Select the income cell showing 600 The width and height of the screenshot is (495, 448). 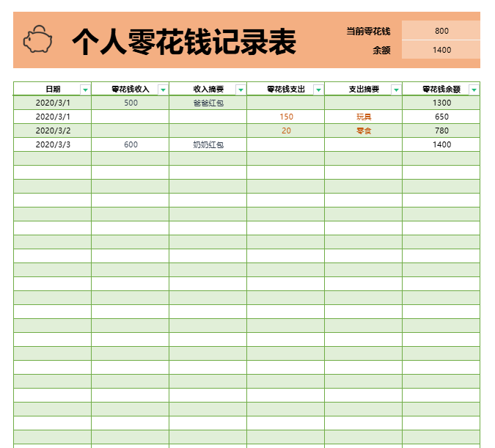click(x=131, y=145)
